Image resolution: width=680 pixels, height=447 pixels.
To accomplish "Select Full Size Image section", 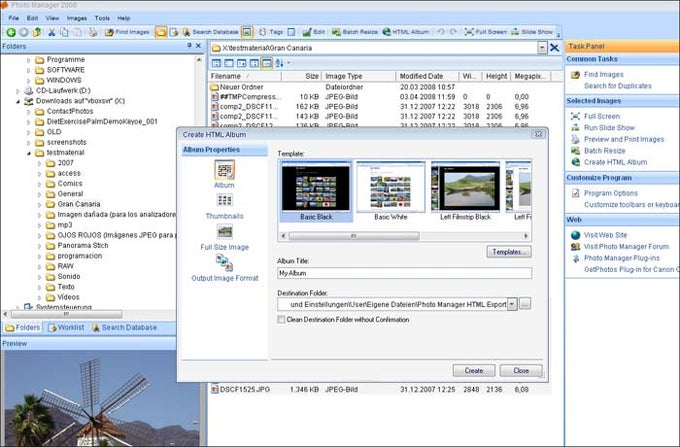I will (225, 238).
